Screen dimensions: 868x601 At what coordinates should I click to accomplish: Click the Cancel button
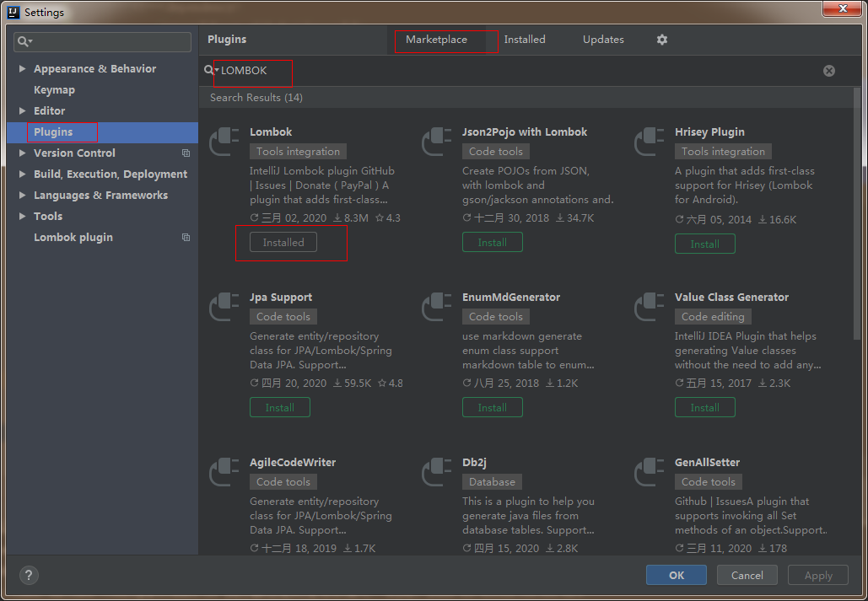747,575
